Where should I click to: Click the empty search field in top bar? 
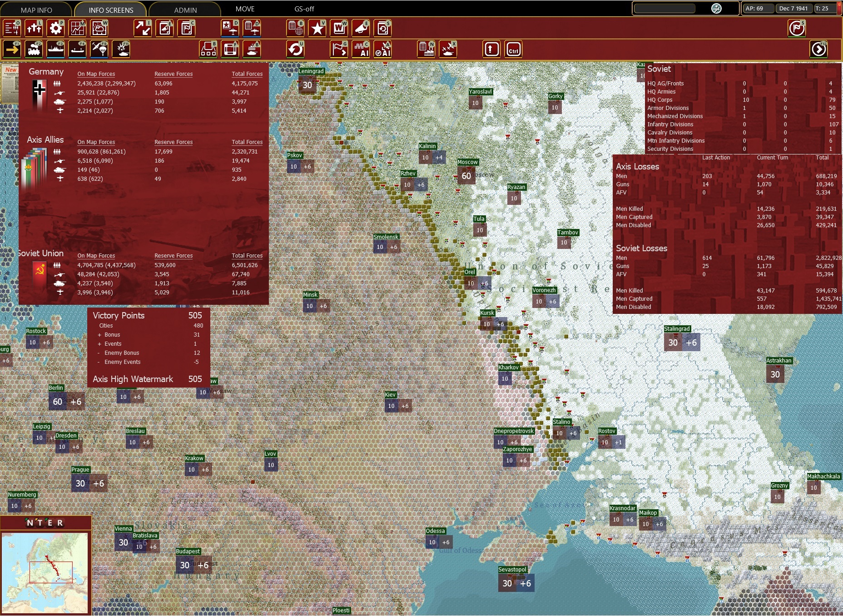click(x=664, y=8)
